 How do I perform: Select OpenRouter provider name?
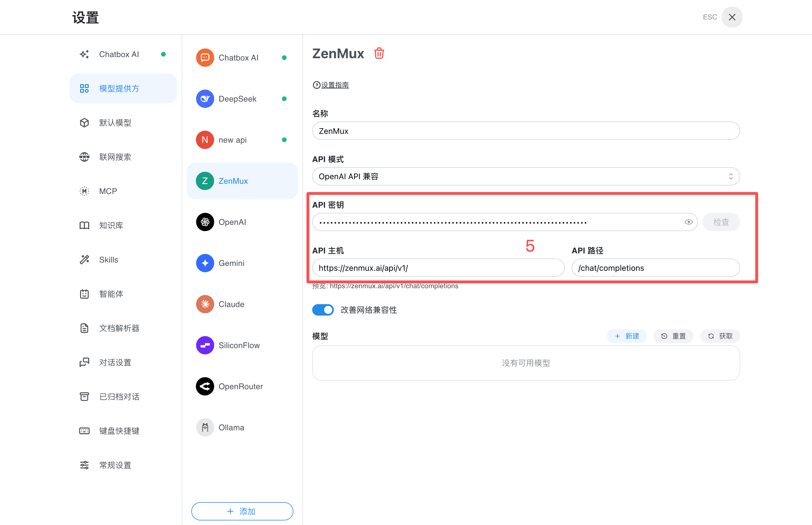click(x=241, y=386)
